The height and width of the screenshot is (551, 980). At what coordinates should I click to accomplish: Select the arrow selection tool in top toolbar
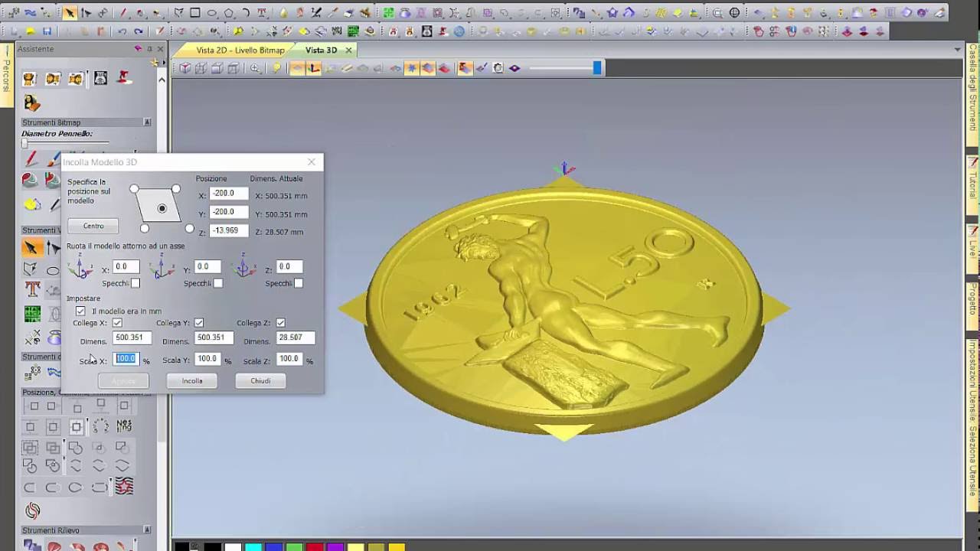coord(70,13)
